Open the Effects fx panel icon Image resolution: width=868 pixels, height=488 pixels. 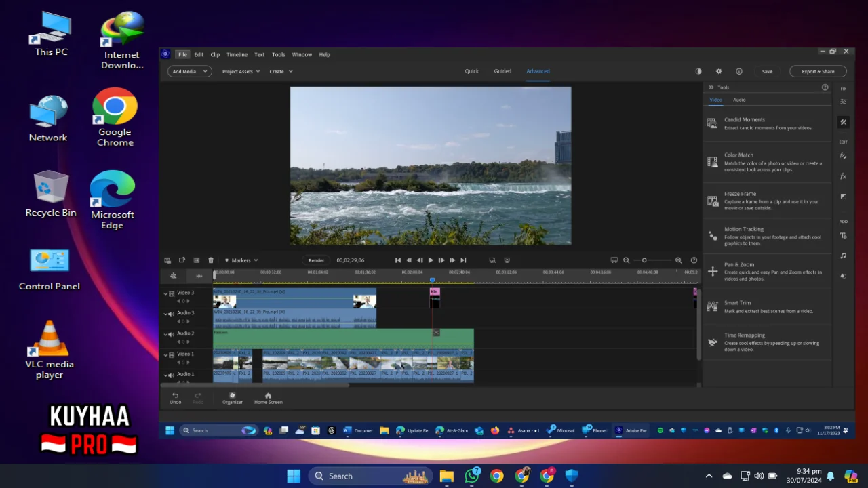843,176
